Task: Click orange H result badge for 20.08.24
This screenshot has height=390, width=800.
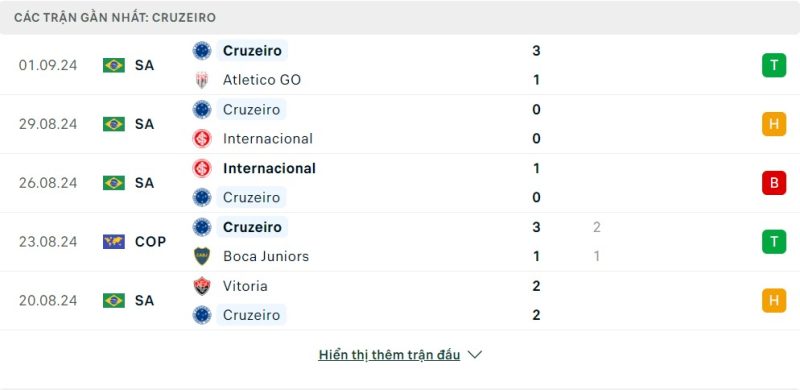Action: [774, 300]
